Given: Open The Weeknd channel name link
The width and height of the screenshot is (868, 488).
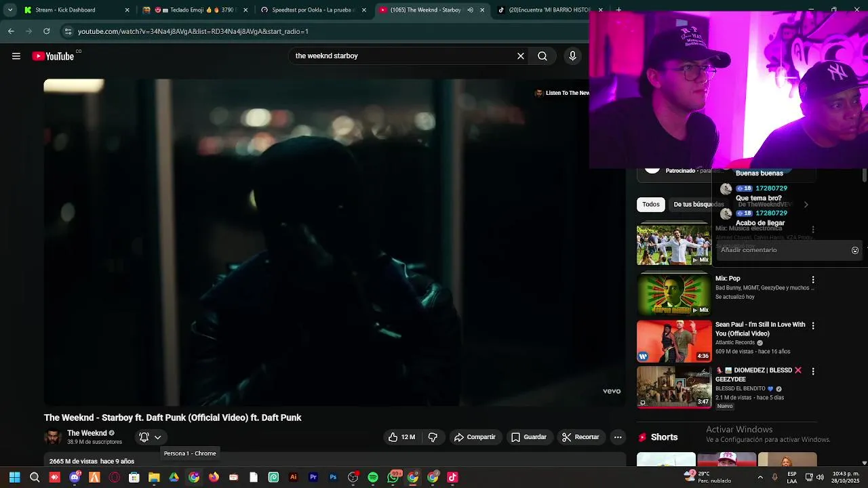Looking at the screenshot, I should 87,433.
